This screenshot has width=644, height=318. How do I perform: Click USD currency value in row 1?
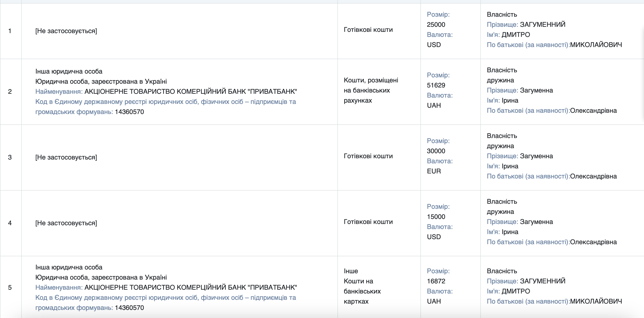(434, 45)
